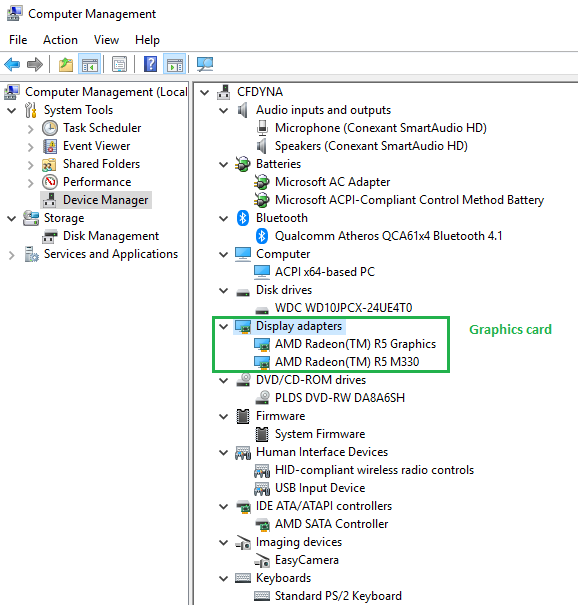Image resolution: width=578 pixels, height=605 pixels.
Task: Click the Bluetooth category icon
Action: [243, 218]
